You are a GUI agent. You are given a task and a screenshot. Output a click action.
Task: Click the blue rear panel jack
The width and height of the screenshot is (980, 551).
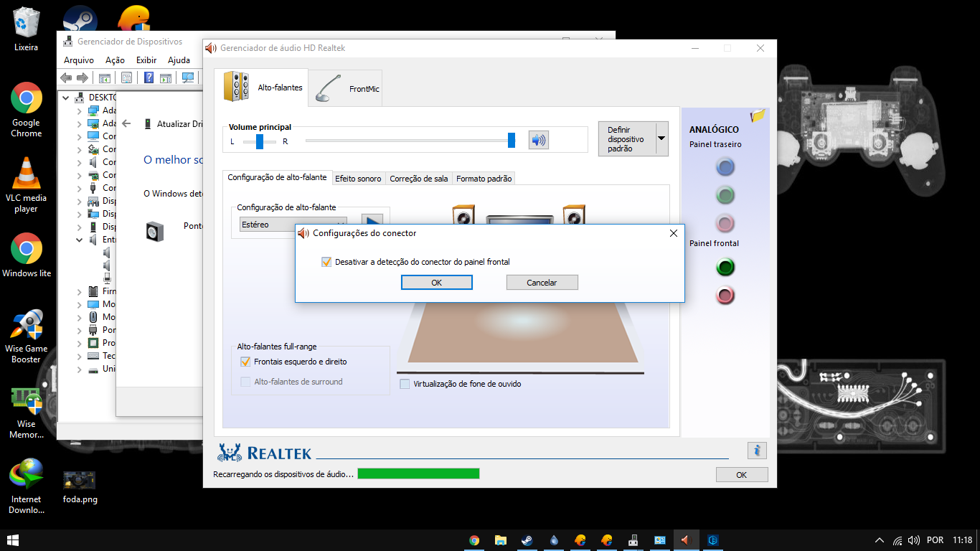tap(725, 167)
